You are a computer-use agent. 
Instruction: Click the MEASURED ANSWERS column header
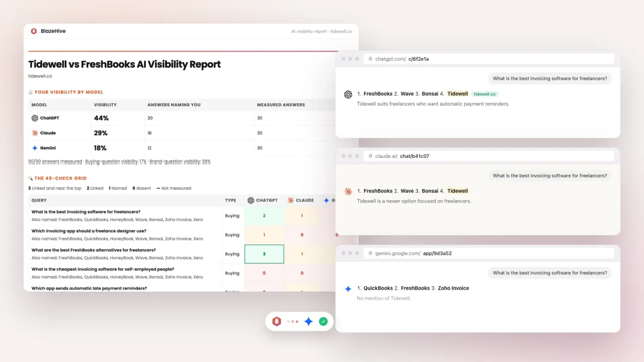[281, 105]
